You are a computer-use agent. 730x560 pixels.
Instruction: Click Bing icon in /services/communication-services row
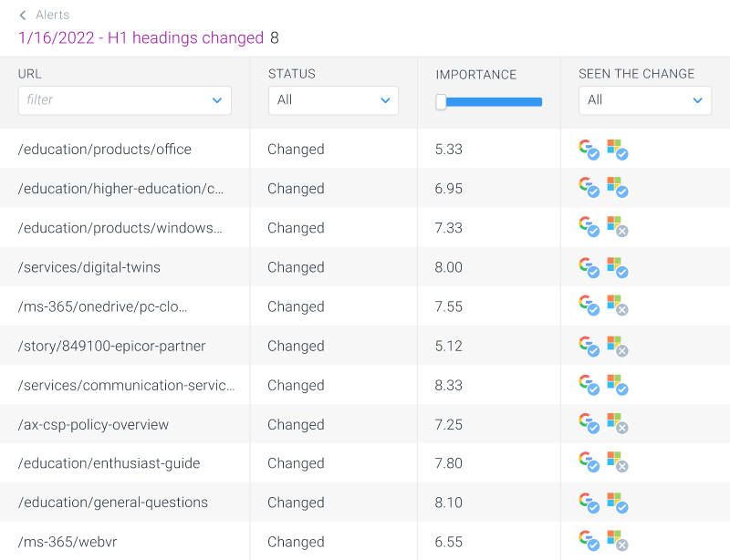click(x=618, y=385)
